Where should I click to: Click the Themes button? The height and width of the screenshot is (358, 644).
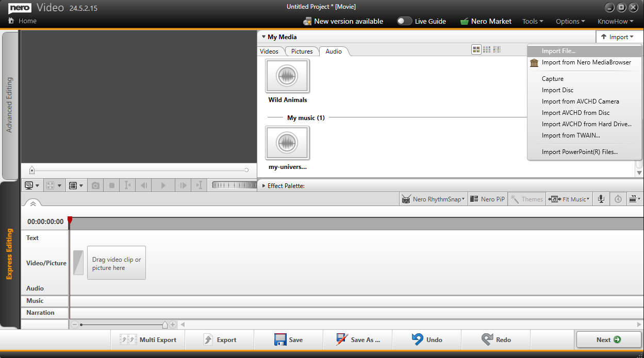pos(527,199)
